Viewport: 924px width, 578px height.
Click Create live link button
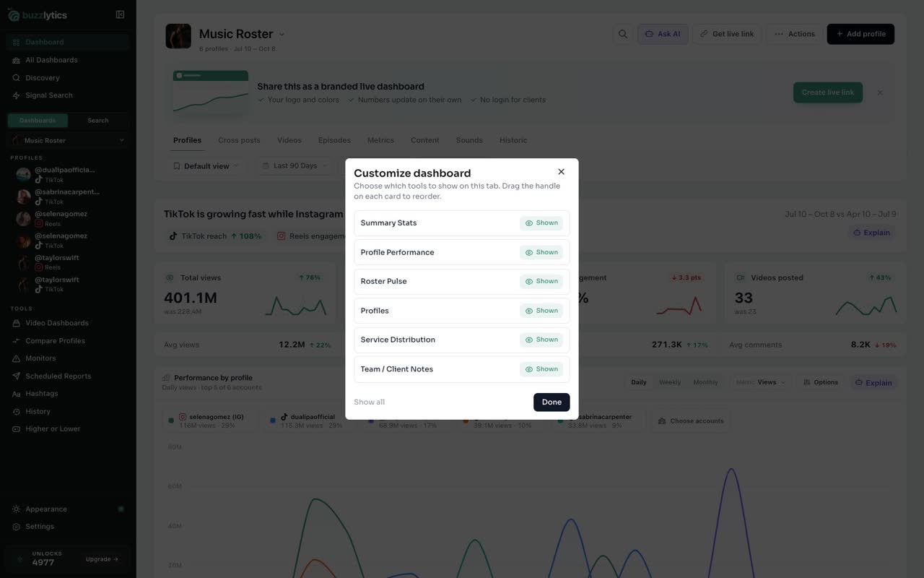(x=828, y=92)
